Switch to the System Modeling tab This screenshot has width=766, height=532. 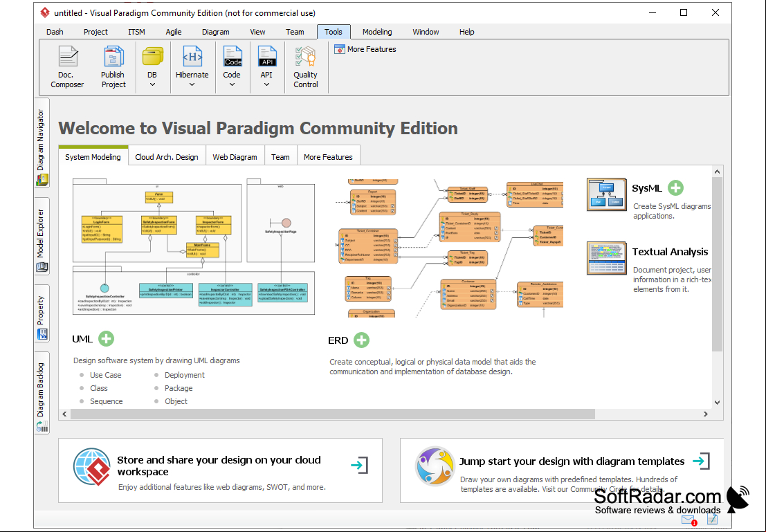(x=93, y=156)
